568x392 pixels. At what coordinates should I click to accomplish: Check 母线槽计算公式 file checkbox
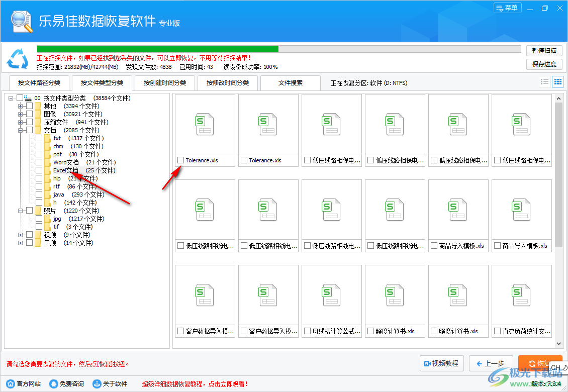tap(308, 331)
